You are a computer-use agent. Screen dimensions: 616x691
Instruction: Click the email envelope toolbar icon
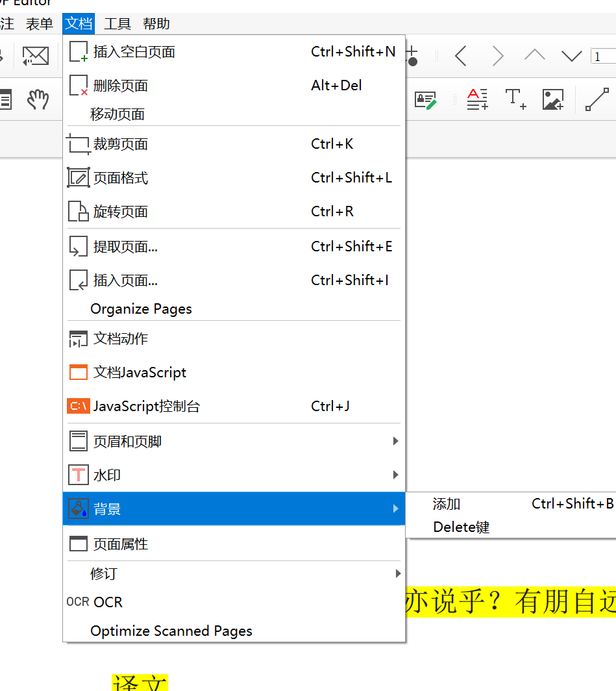click(36, 56)
